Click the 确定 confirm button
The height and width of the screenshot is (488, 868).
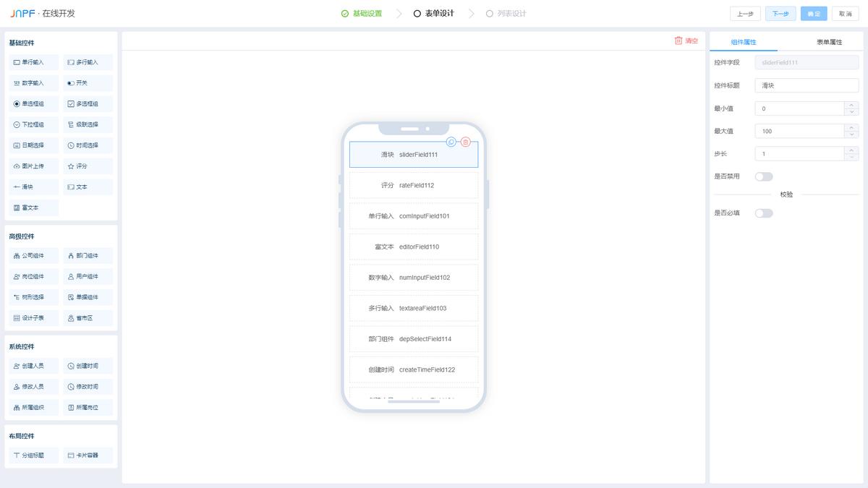pos(814,14)
